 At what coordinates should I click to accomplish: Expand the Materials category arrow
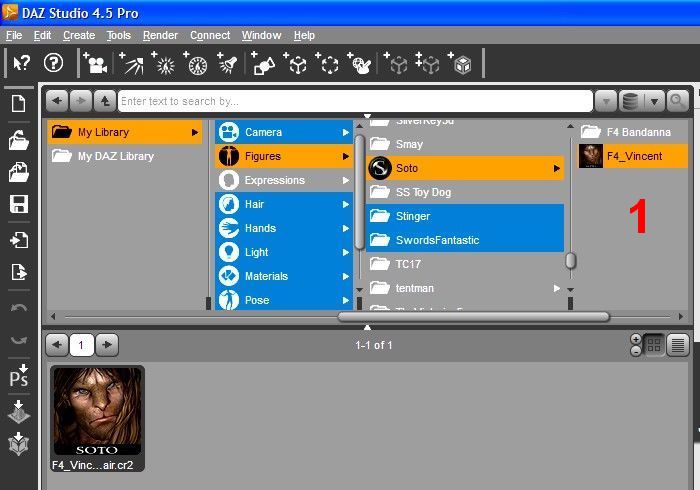coord(346,277)
